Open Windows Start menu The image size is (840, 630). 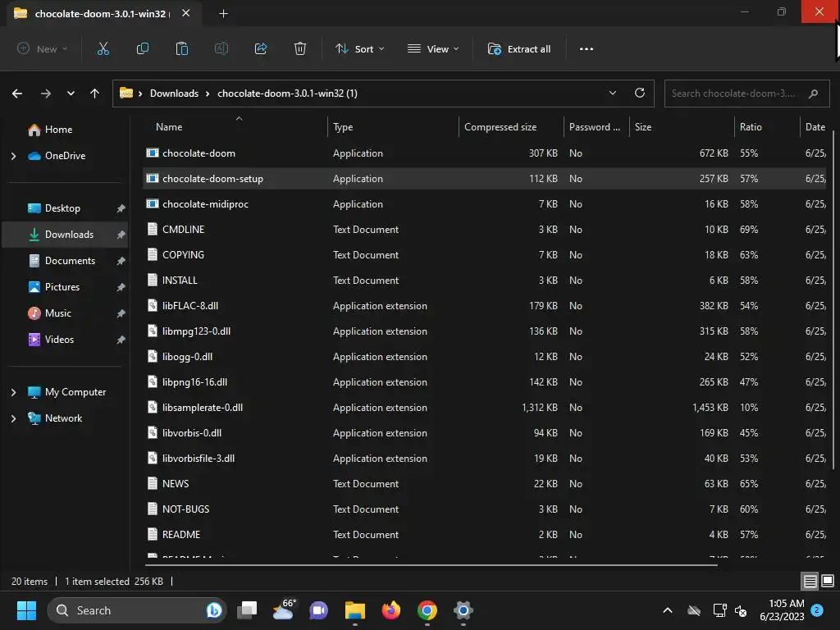click(26, 610)
